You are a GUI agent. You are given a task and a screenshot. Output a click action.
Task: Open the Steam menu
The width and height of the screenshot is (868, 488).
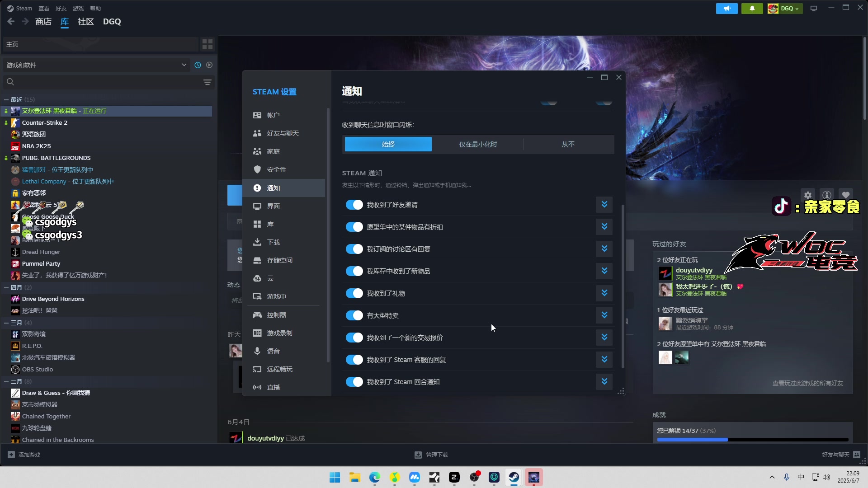pos(19,8)
